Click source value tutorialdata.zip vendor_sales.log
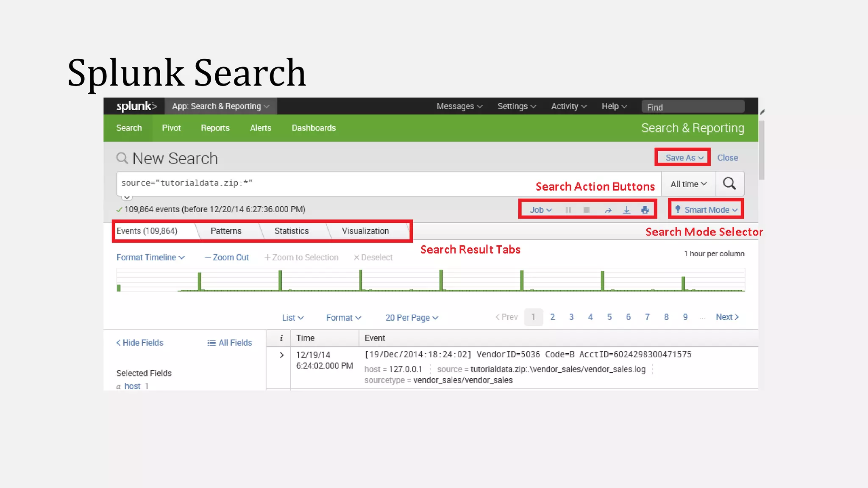This screenshot has width=868, height=488. point(558,369)
